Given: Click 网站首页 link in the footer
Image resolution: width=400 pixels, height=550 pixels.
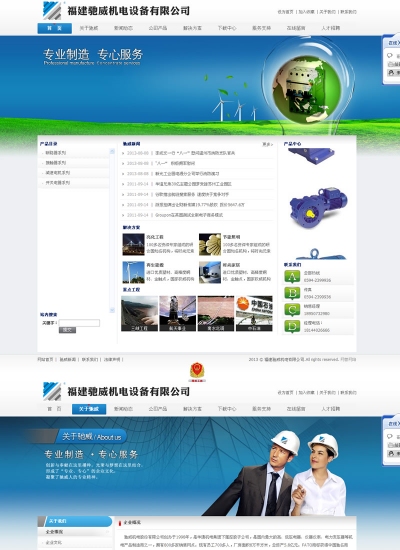Looking at the screenshot, I should coord(45,360).
